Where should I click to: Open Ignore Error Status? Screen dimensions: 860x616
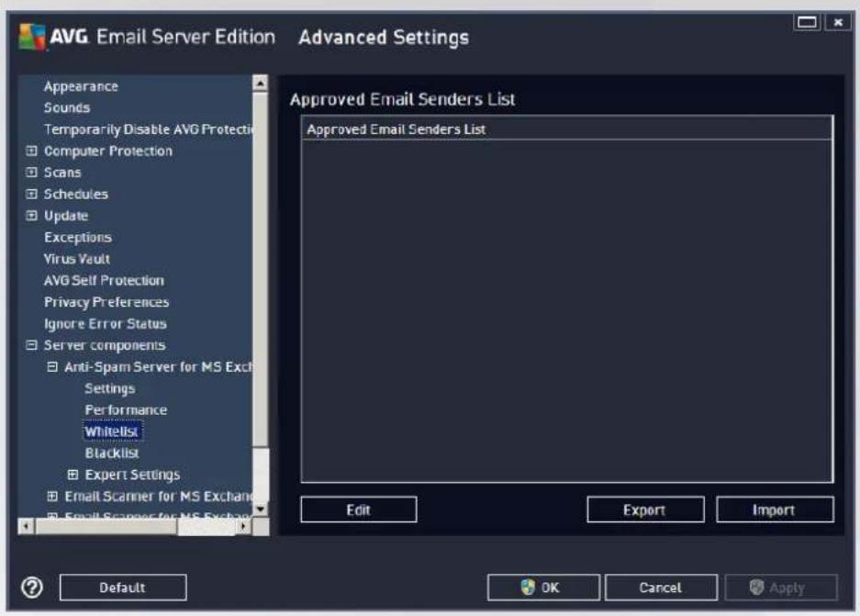click(x=105, y=324)
